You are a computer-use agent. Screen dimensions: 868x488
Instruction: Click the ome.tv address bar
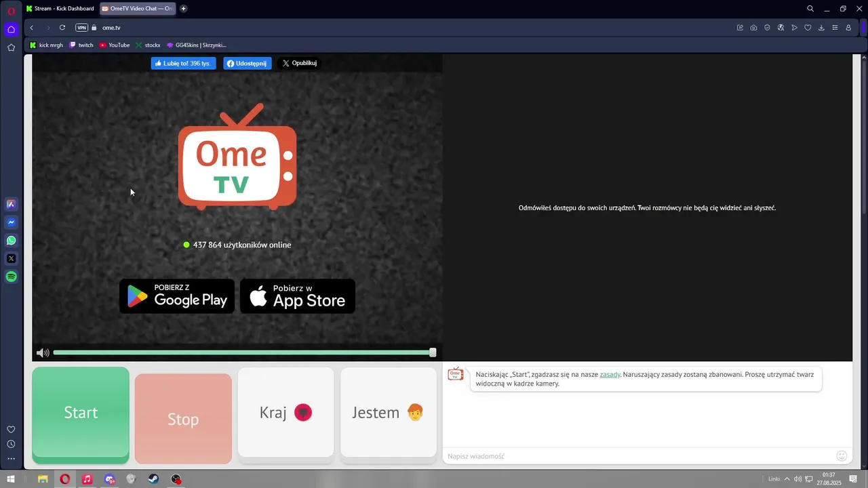pyautogui.click(x=407, y=28)
